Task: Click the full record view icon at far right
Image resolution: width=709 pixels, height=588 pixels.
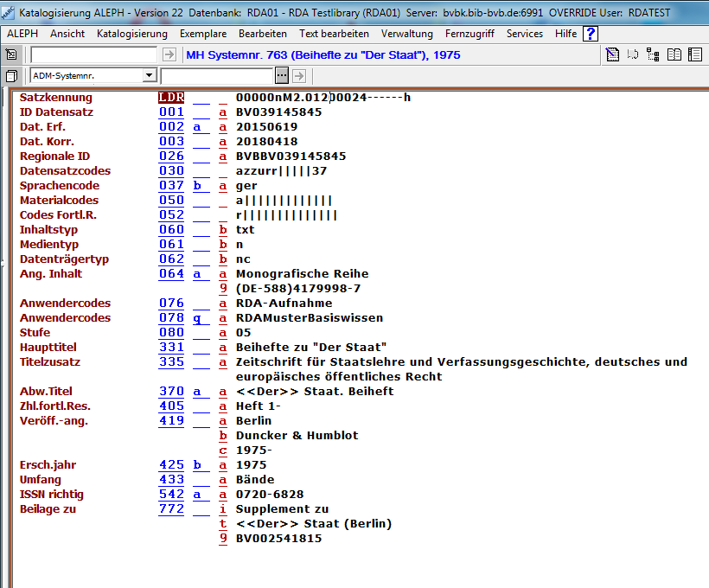Action: coord(693,55)
